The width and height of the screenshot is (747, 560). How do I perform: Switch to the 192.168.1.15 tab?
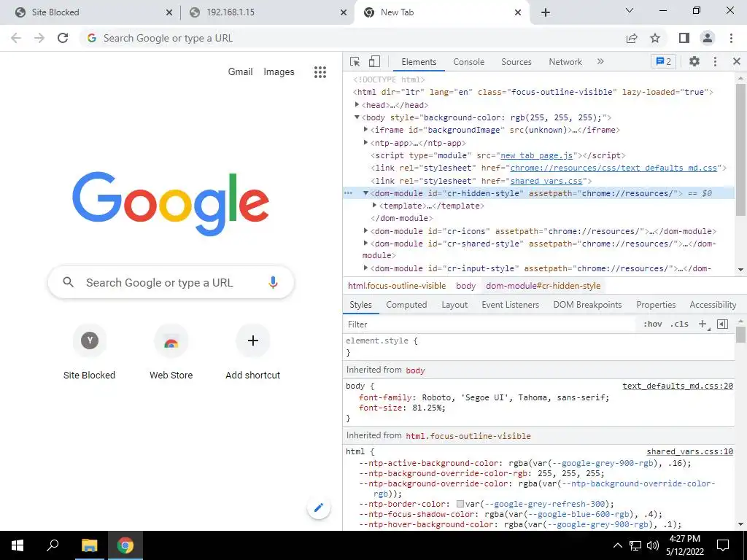pyautogui.click(x=267, y=12)
